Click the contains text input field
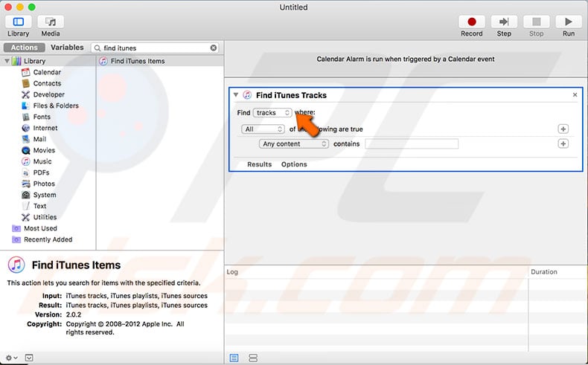Image resolution: width=588 pixels, height=365 pixels. 411,144
